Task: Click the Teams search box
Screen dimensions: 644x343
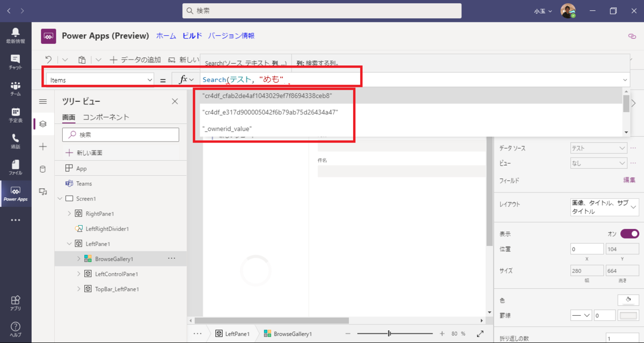Action: click(322, 11)
